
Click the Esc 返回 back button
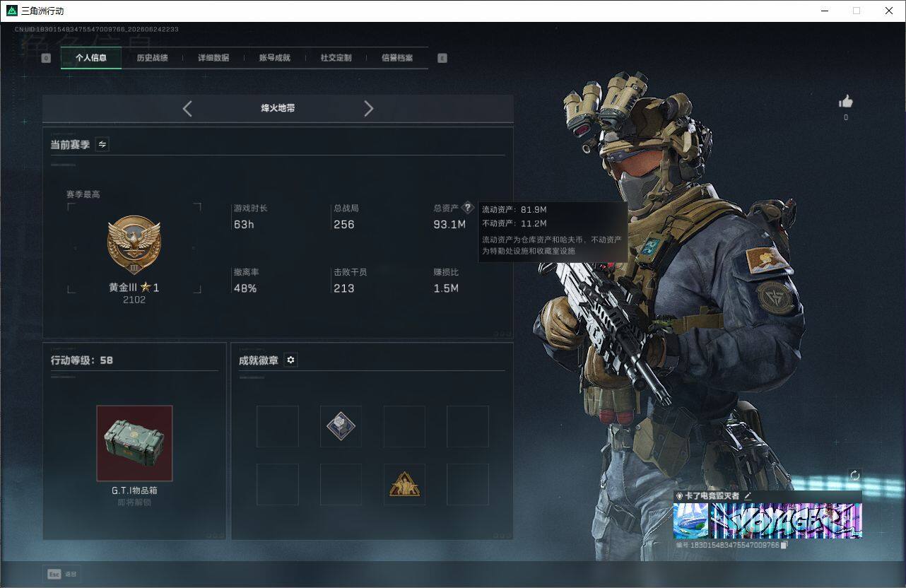click(62, 574)
